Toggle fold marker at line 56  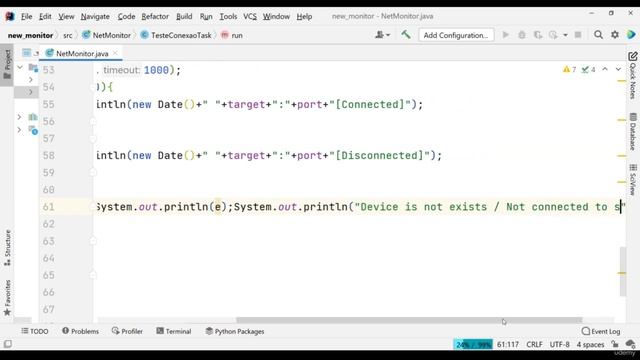point(93,121)
